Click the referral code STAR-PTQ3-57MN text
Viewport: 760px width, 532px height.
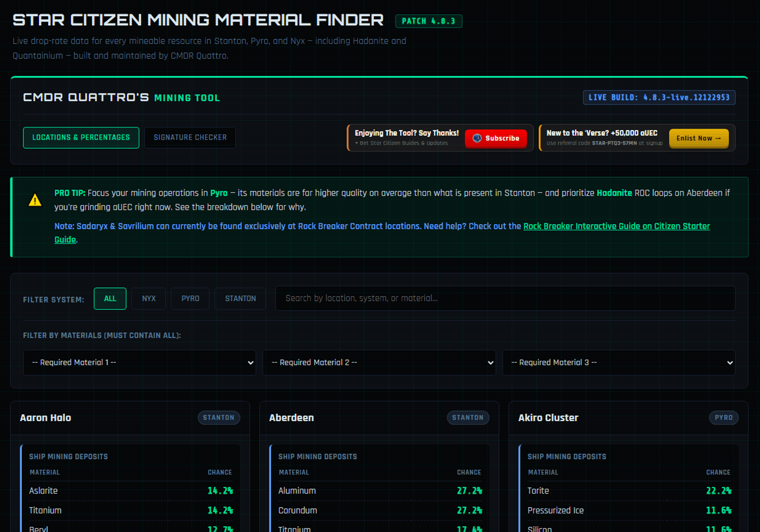pyautogui.click(x=614, y=143)
